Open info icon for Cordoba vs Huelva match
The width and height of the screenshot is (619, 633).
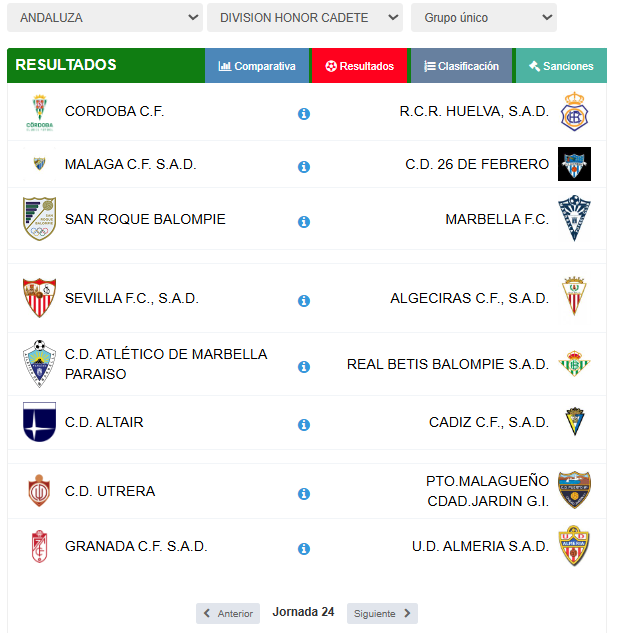(x=304, y=114)
